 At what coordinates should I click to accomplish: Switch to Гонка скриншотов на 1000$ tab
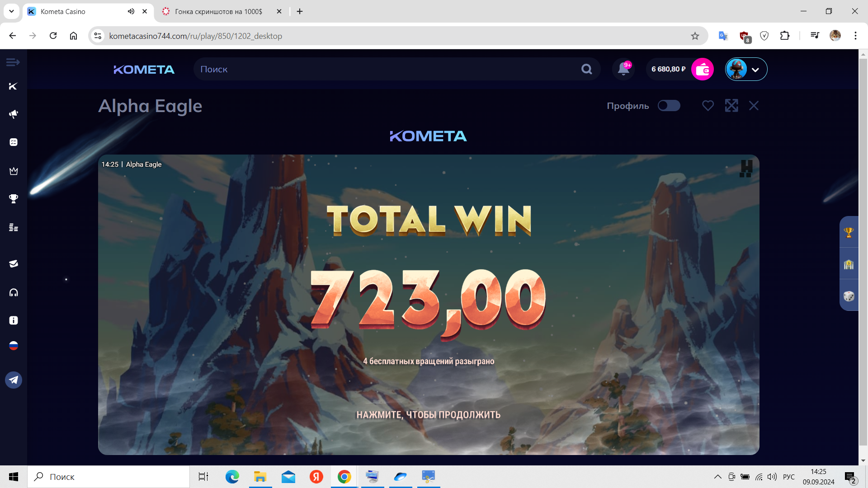point(218,11)
